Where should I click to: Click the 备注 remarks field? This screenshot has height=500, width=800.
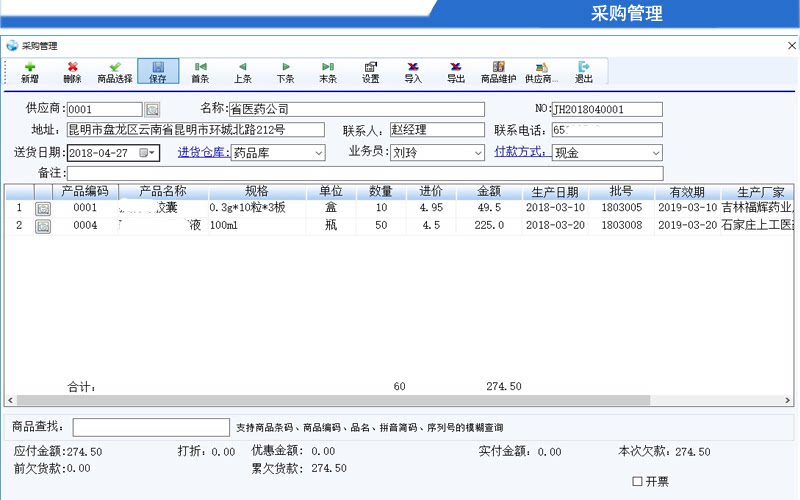(365, 173)
